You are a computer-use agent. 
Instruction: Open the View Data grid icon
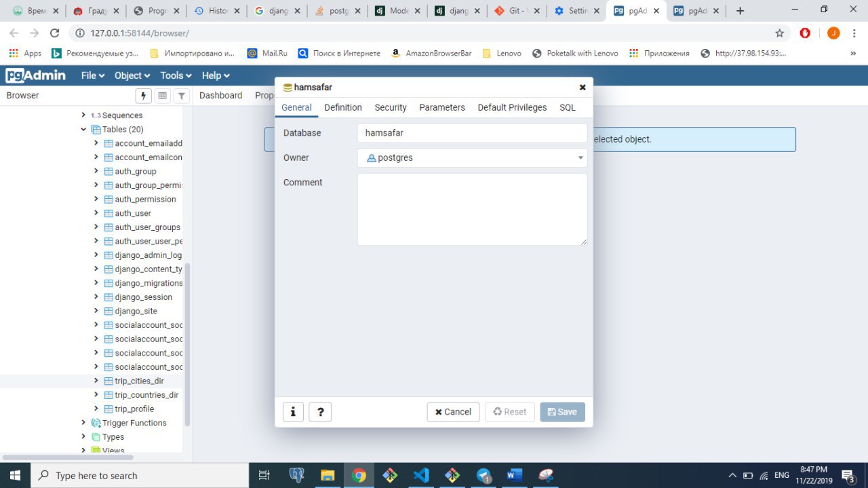tap(162, 96)
